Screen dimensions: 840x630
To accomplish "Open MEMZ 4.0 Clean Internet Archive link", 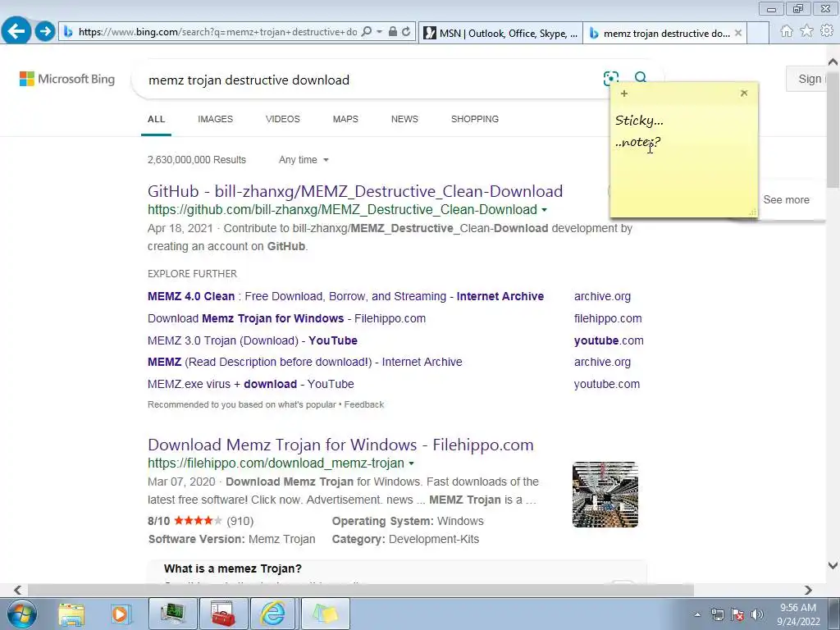I will coord(345,296).
